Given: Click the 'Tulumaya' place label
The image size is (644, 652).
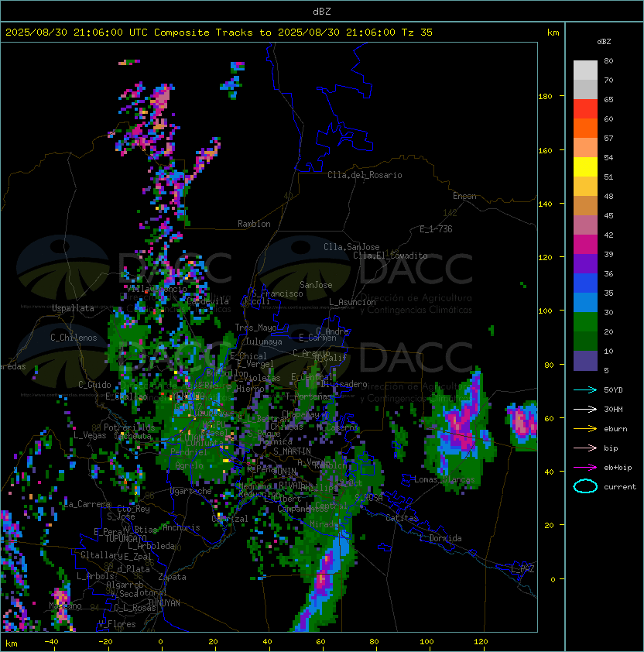Looking at the screenshot, I should [x=264, y=341].
